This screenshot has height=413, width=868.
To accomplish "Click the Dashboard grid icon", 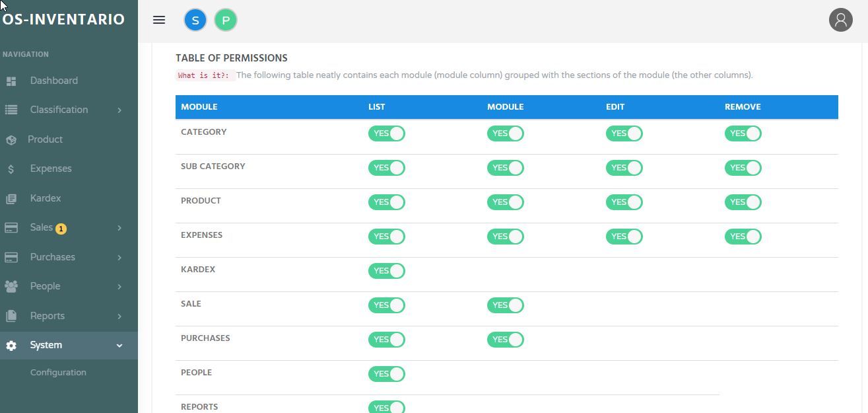I will pos(11,81).
